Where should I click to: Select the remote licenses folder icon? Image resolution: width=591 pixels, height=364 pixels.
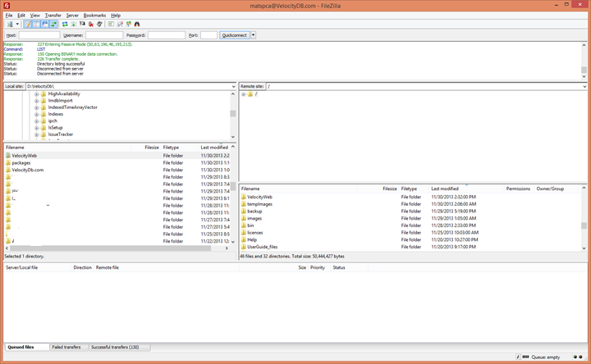point(244,233)
